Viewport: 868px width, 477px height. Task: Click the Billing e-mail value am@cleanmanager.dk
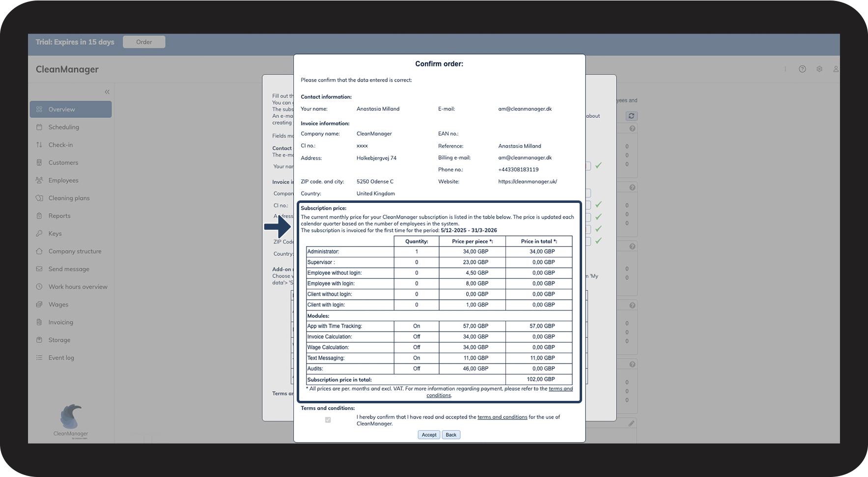[x=525, y=158]
